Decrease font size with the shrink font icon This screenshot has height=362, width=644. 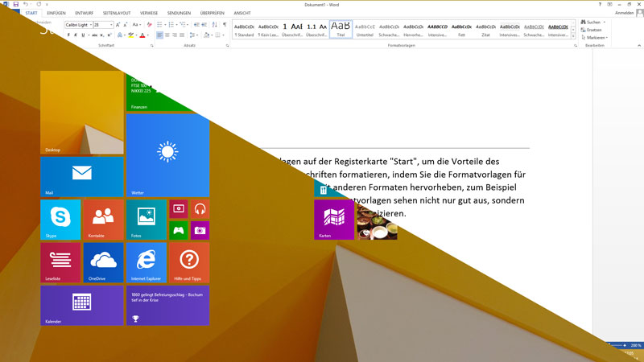[x=126, y=25]
